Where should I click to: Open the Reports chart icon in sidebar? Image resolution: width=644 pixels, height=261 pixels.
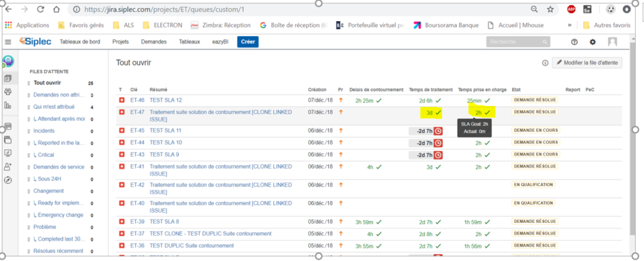pos(7,105)
